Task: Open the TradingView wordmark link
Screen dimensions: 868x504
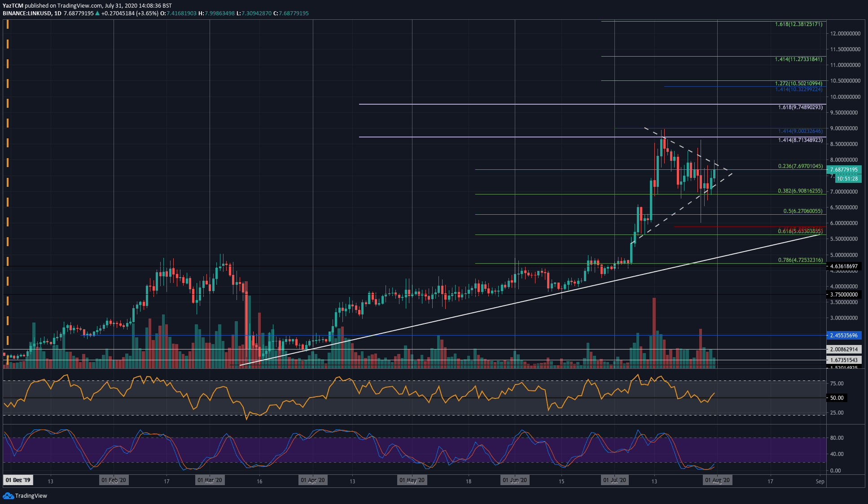Action: [31, 495]
